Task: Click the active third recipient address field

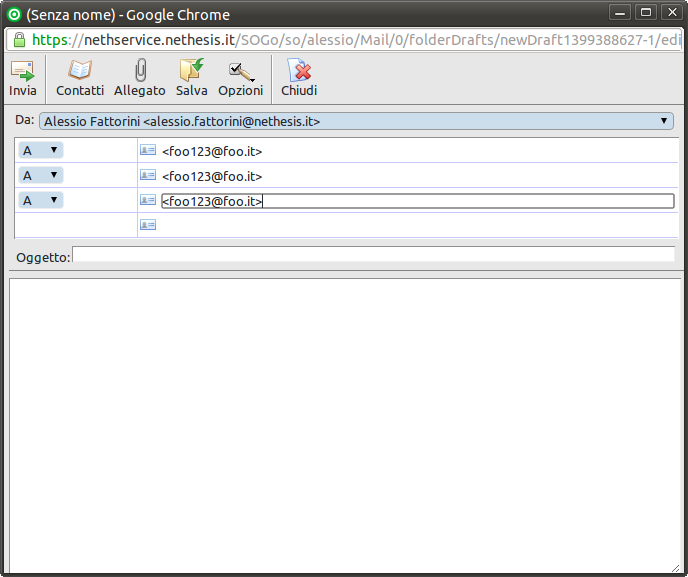Action: [417, 201]
